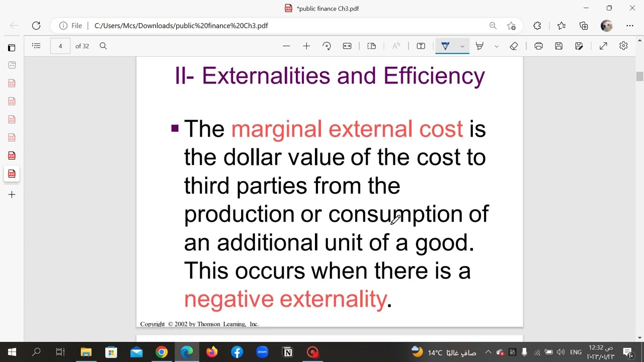Switch to the second vertical PDF tab
Image resolution: width=644 pixels, height=362 pixels.
(12, 83)
